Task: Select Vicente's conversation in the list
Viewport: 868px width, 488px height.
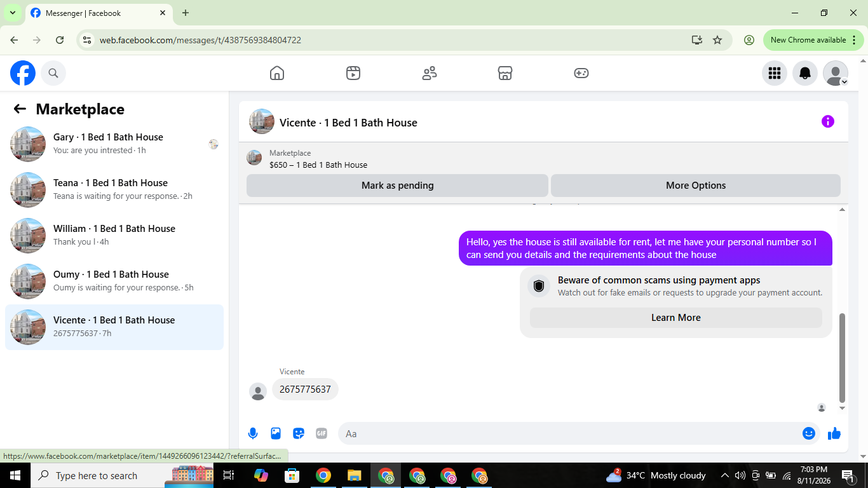Action: (x=114, y=327)
